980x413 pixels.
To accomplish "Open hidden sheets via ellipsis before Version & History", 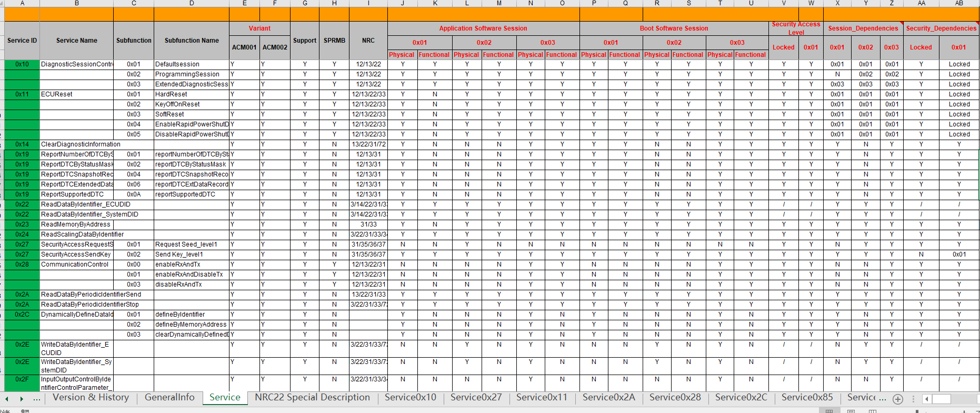I will [37, 399].
